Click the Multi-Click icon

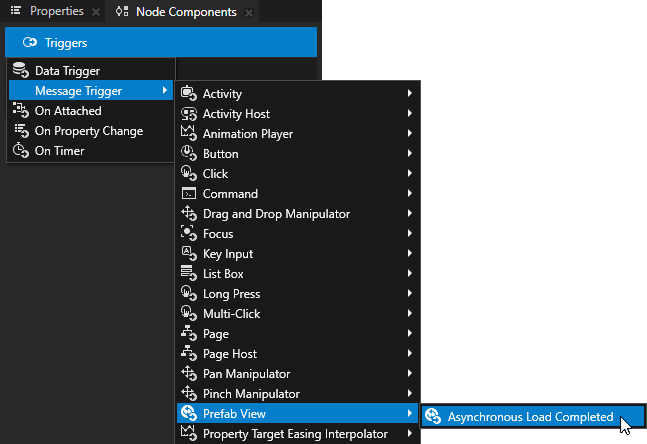(189, 313)
